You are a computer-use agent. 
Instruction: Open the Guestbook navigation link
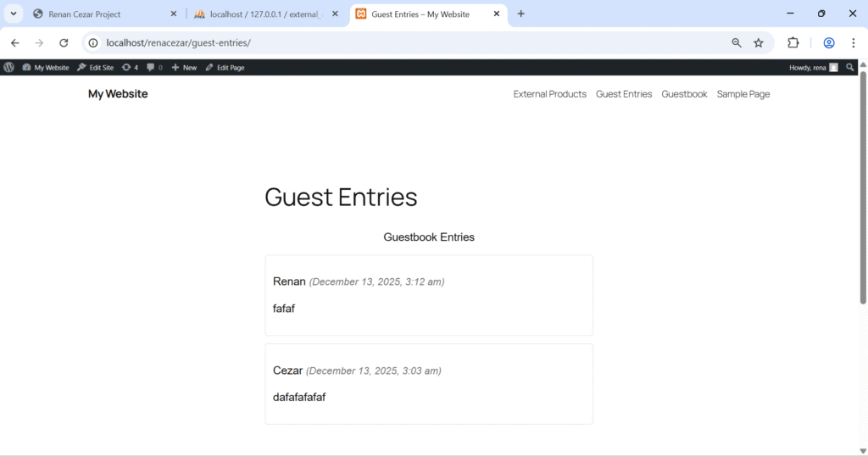point(684,94)
